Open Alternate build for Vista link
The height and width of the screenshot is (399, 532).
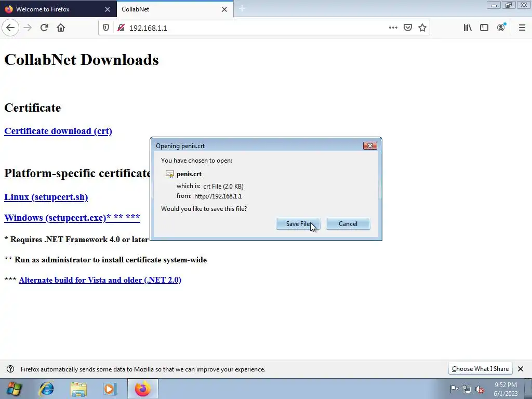click(100, 280)
